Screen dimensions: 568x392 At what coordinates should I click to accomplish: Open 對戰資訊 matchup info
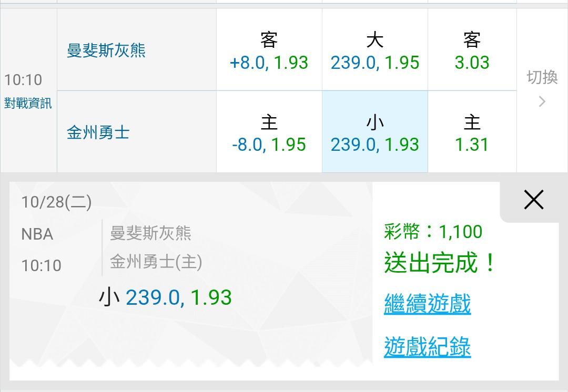[x=28, y=104]
